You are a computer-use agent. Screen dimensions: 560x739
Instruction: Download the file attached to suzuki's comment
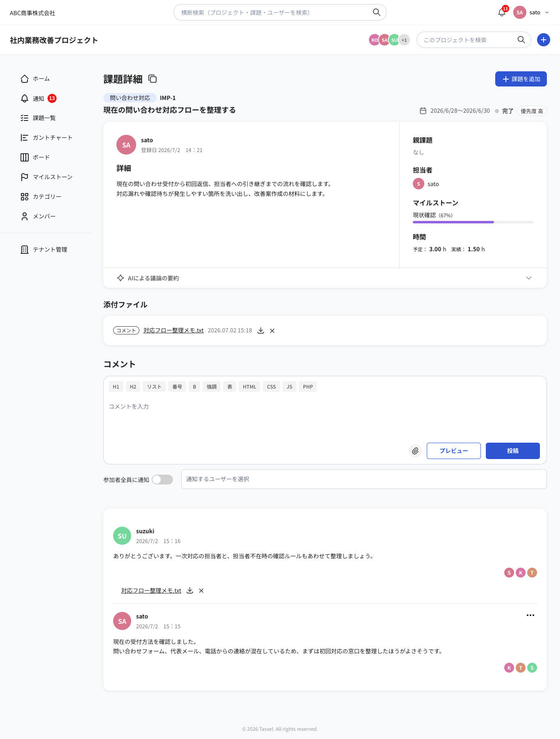(x=190, y=591)
